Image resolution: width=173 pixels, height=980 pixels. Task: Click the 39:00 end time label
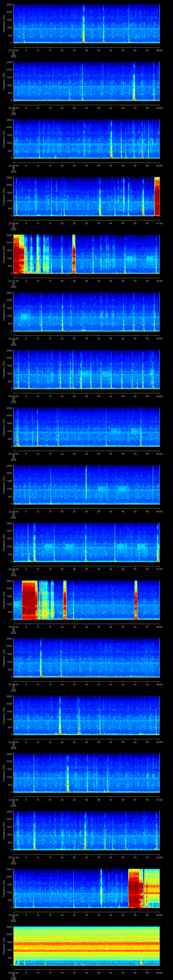click(159, 108)
